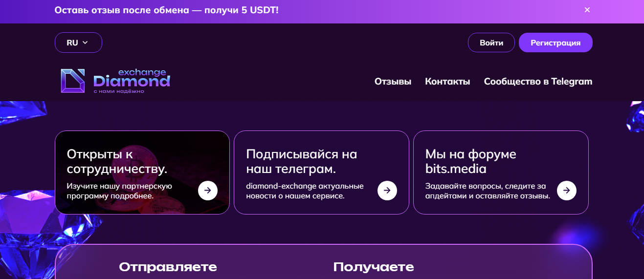Screen dimensions: 644x279
Task: Close the USDT review promo banner
Action: coord(587,10)
